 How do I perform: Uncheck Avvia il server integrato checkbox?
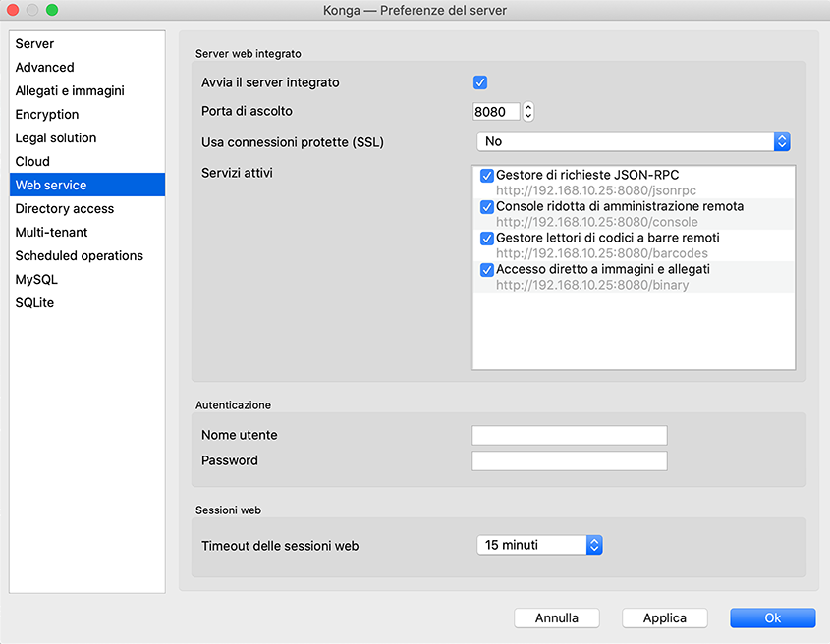(x=480, y=82)
